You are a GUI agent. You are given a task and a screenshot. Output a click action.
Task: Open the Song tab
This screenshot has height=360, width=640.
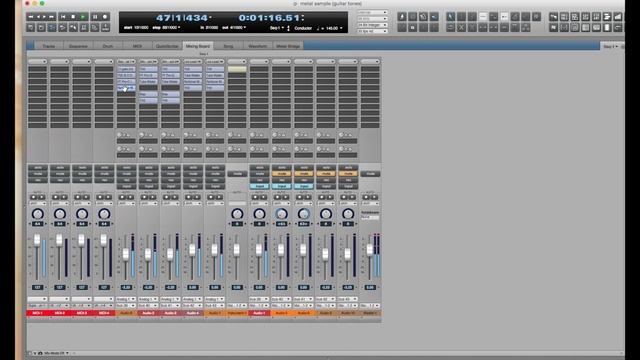coord(228,46)
